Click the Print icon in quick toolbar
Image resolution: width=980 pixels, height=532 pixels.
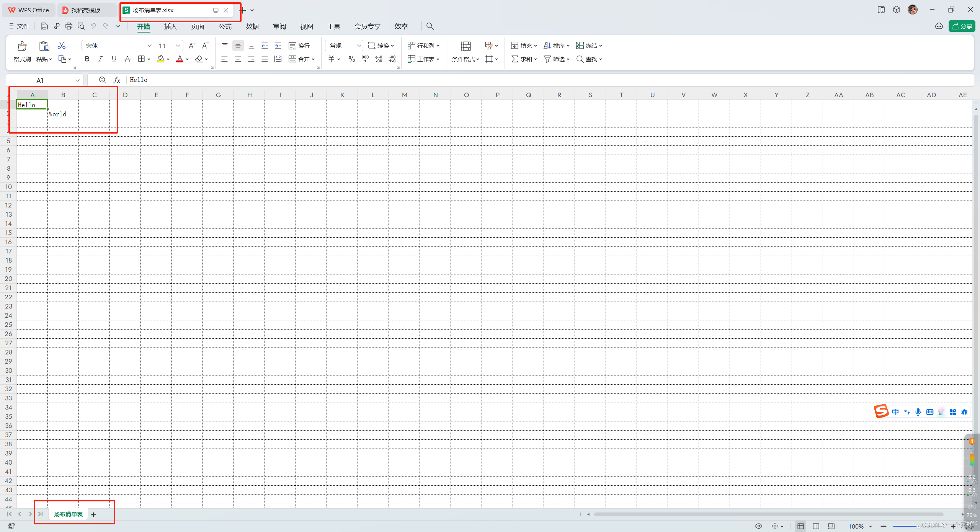pyautogui.click(x=69, y=26)
